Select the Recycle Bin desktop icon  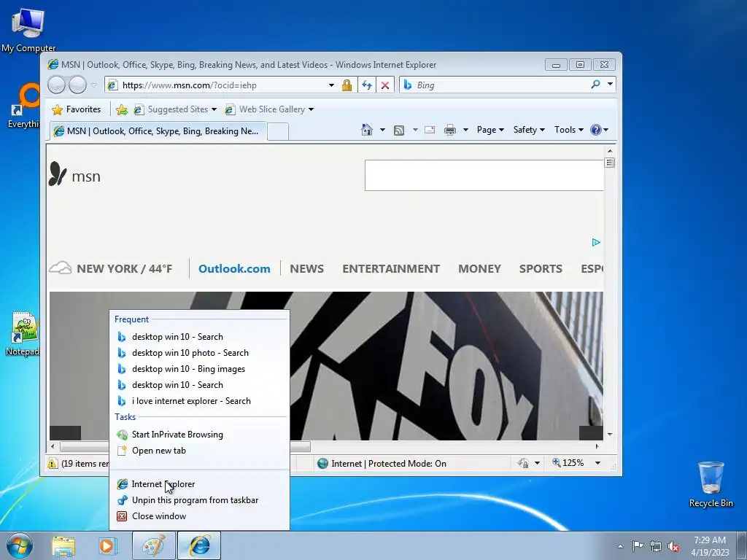point(711,484)
